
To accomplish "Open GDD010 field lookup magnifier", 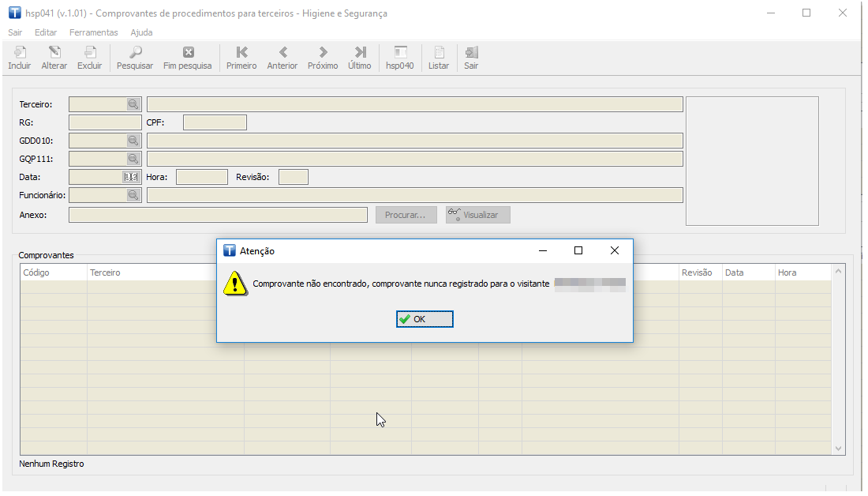I will 133,141.
